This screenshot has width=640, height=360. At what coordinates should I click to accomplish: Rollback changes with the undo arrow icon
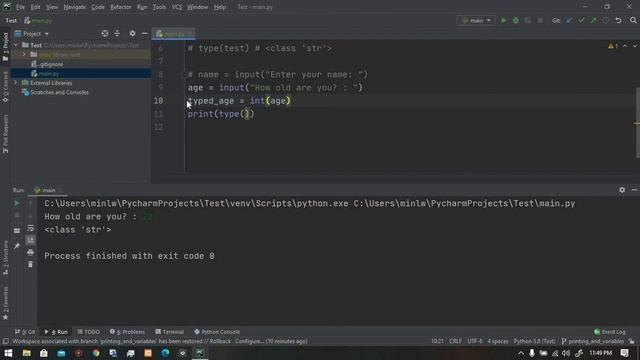pos(618,20)
